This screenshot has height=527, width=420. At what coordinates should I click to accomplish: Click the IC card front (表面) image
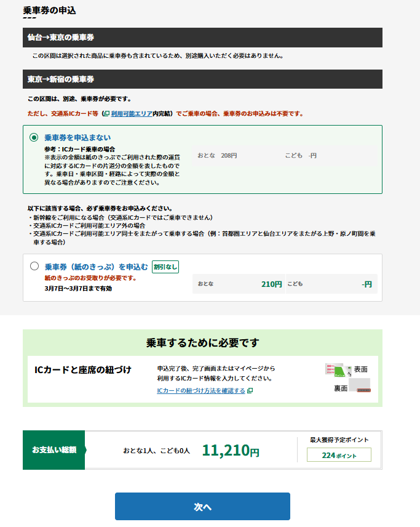(x=338, y=369)
